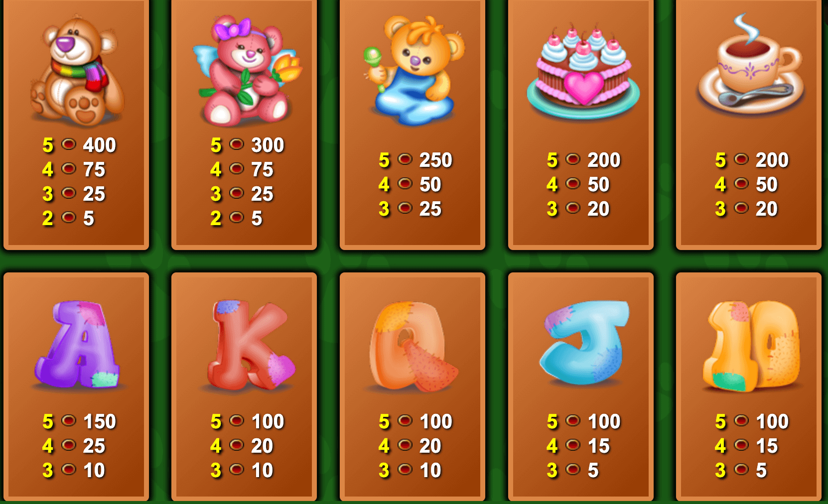Click the 400 payout for brown bear
Image resolution: width=828 pixels, height=504 pixels.
coord(100,145)
